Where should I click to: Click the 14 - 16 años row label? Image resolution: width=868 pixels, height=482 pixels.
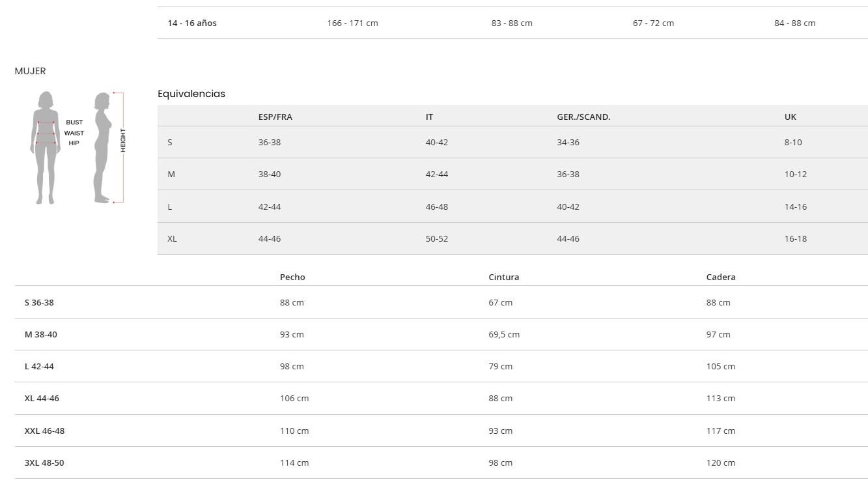click(192, 23)
